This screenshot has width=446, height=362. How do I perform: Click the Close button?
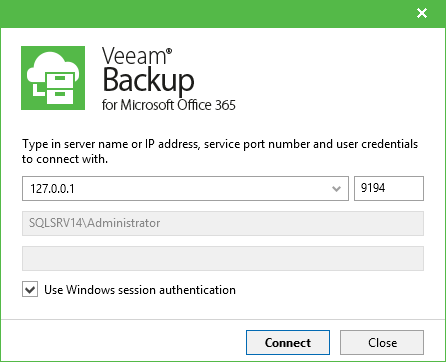click(x=382, y=343)
